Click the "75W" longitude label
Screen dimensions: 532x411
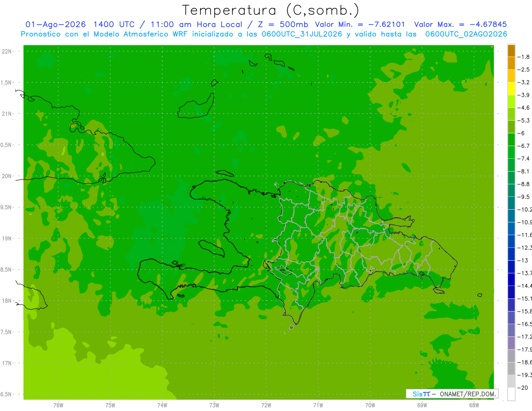coord(110,405)
